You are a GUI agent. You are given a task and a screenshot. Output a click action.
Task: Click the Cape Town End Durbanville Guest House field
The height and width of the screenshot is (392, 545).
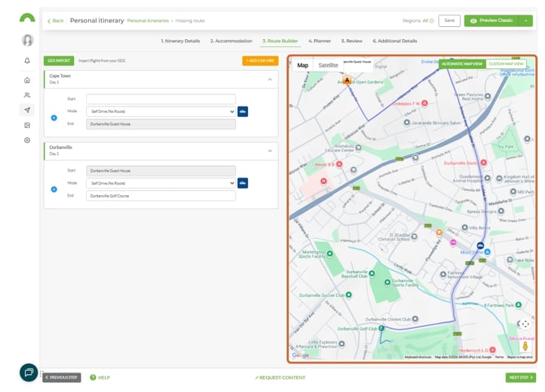(x=161, y=124)
